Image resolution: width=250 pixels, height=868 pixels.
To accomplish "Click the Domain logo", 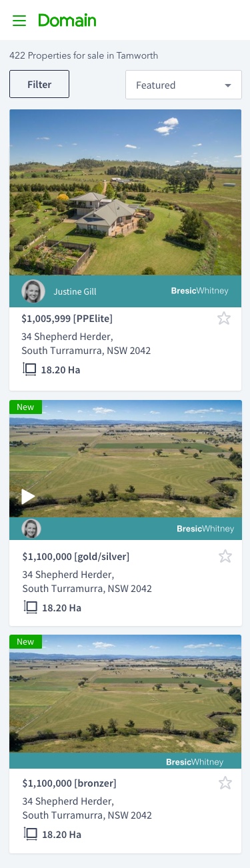I will pyautogui.click(x=67, y=21).
